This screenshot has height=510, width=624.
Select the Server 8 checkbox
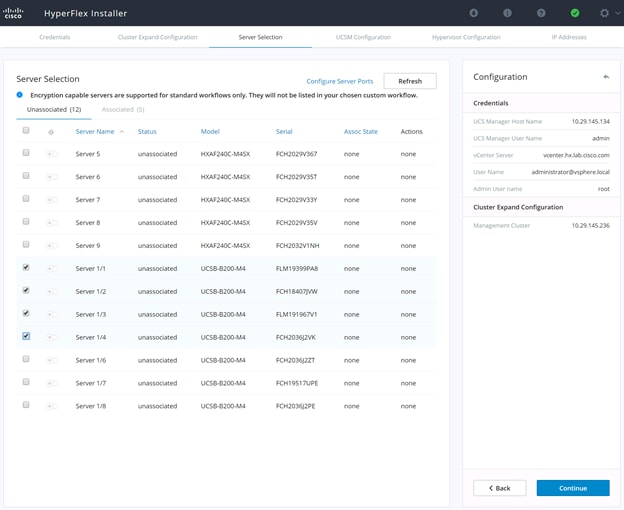(26, 221)
